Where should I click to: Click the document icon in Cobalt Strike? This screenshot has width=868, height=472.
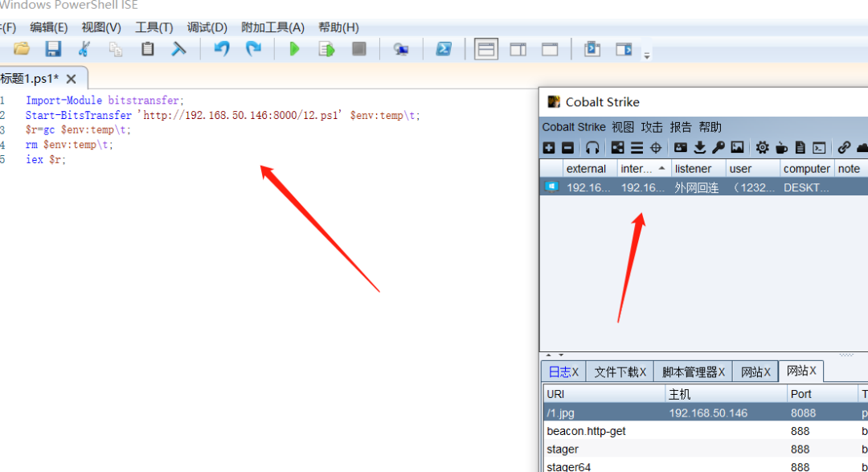click(x=800, y=147)
